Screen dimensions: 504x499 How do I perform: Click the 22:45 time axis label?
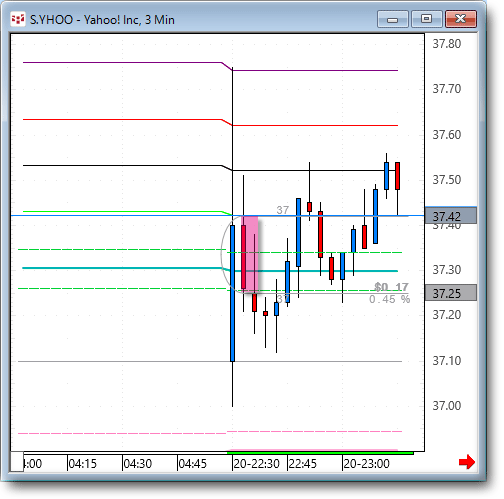302,464
